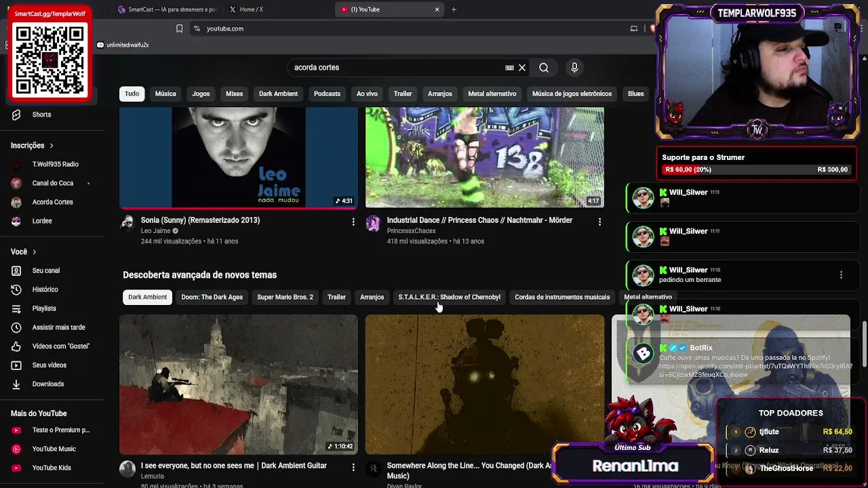Play the dark soldier silhouette thumbnail

click(x=484, y=384)
